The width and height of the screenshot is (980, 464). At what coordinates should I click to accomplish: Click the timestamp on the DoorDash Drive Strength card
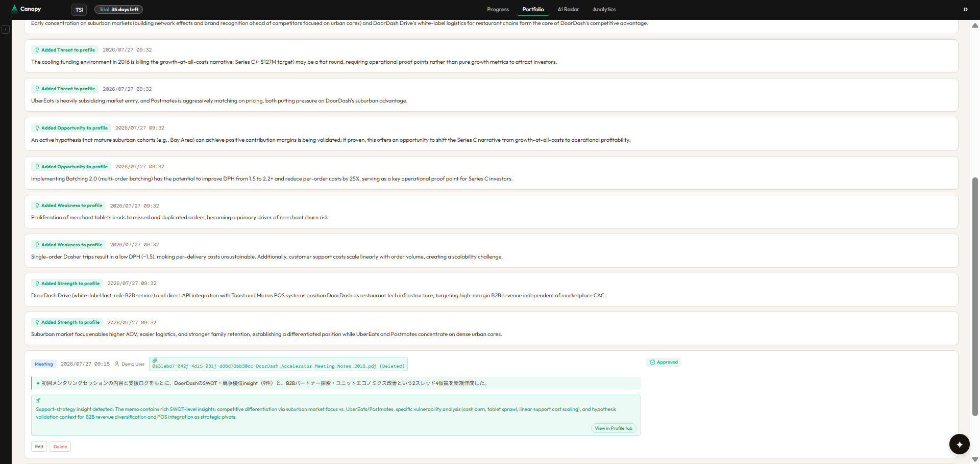pyautogui.click(x=132, y=283)
